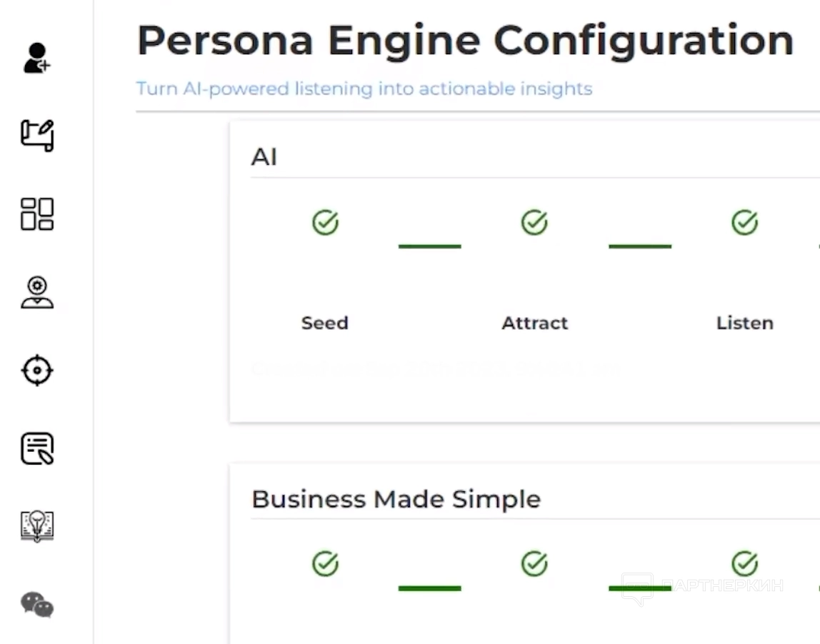Click the progress bar between Seed and Attract
Viewport: 820px width, 644px height.
(429, 246)
